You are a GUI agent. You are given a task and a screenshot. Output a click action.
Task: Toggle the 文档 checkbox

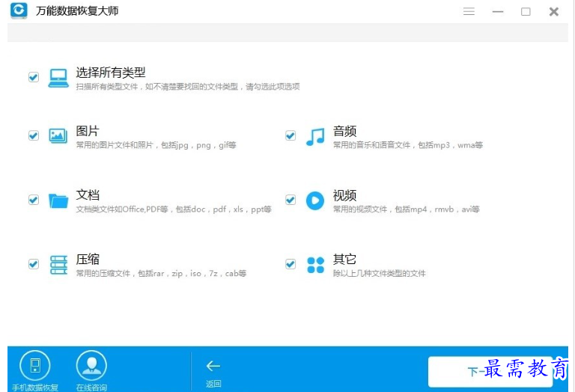tap(34, 200)
